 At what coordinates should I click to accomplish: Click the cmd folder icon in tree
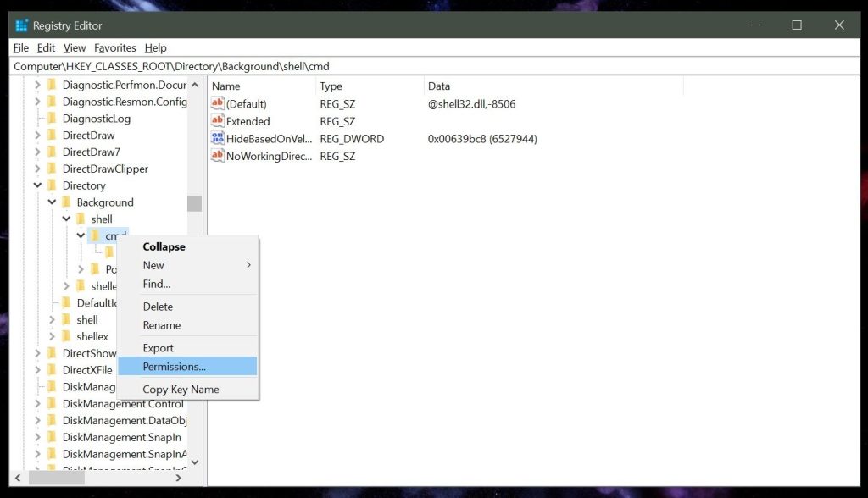[x=95, y=235]
